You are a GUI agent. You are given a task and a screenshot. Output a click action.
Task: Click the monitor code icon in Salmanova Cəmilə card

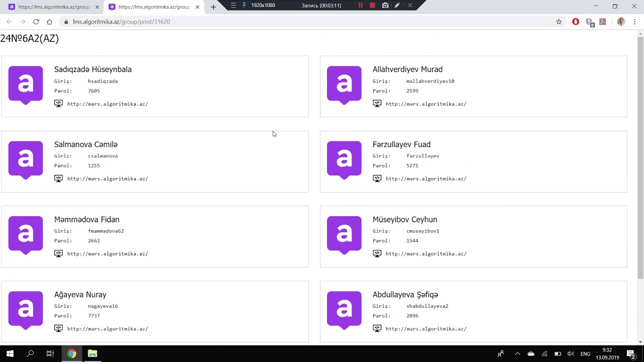pos(58,178)
